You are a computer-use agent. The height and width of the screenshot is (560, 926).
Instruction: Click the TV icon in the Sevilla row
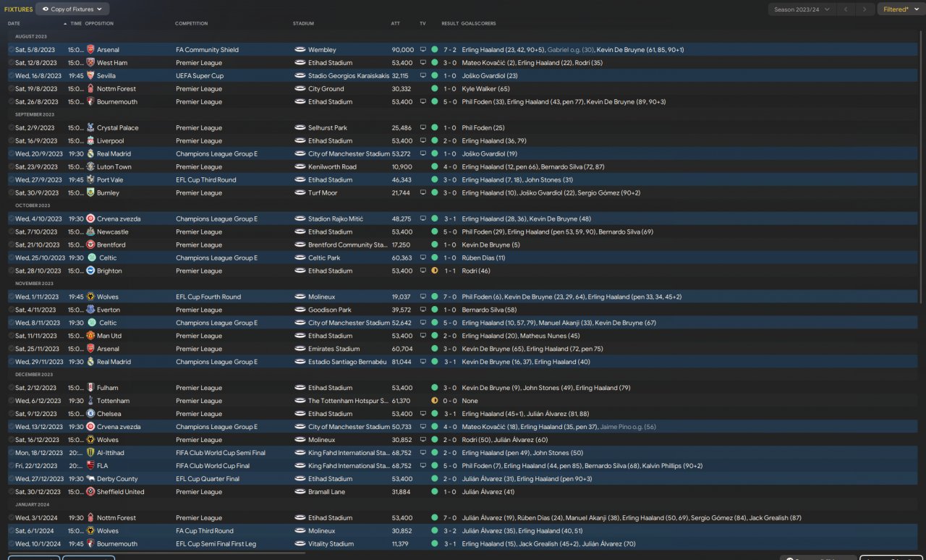coord(423,76)
